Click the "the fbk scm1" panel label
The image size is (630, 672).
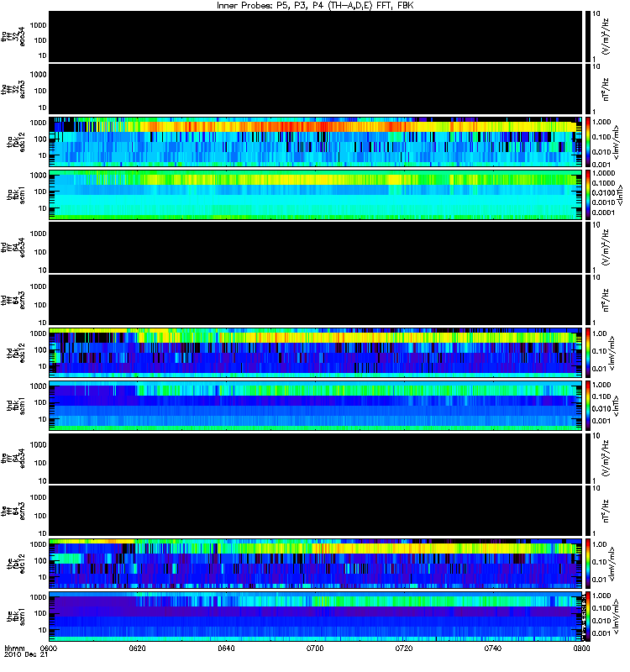16,617
